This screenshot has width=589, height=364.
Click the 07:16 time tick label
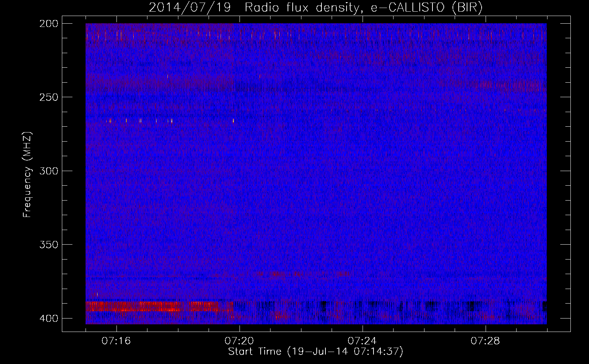pos(116,341)
